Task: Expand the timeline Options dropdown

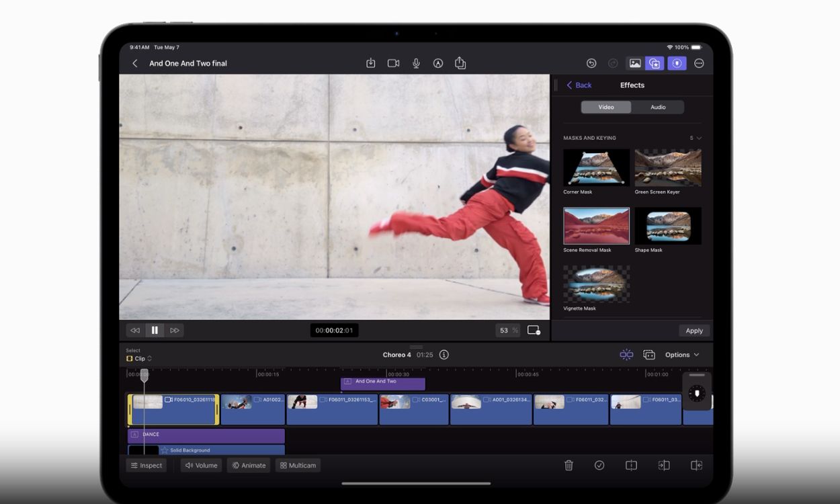Action: click(682, 355)
